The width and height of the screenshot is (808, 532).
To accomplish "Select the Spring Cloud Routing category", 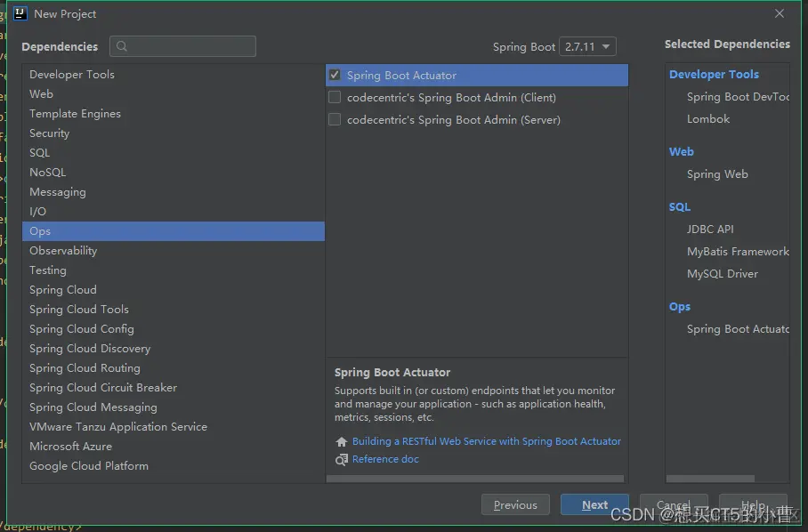I will [174, 368].
